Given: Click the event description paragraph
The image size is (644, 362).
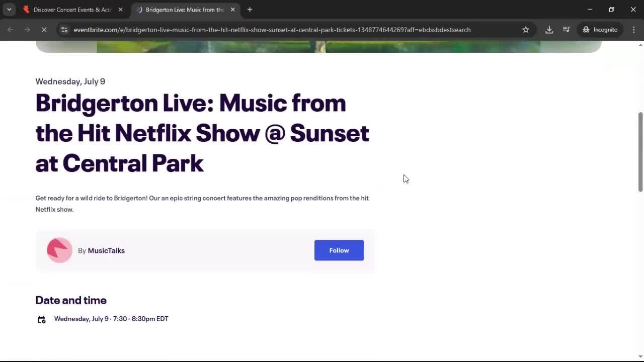Looking at the screenshot, I should 202,204.
